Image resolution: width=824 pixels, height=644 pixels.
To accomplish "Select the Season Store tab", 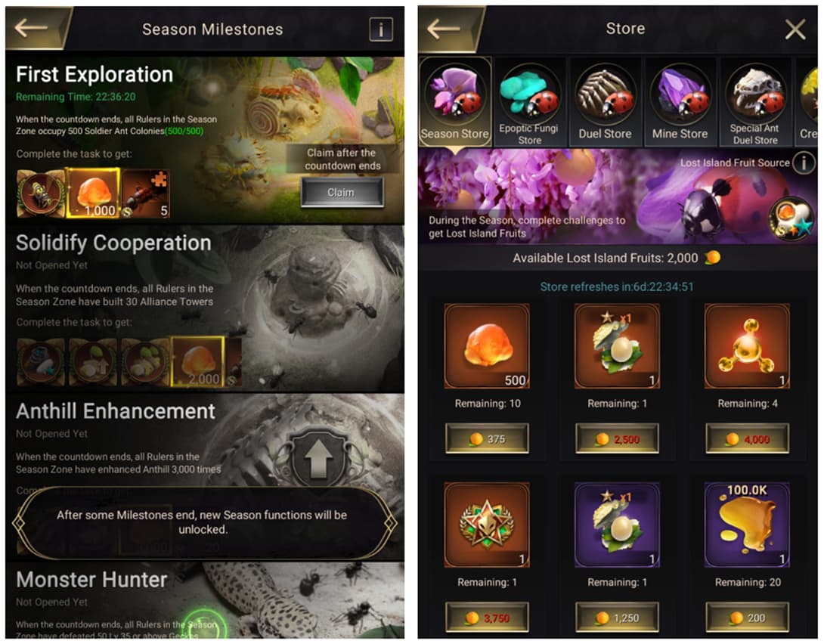I will pos(454,102).
